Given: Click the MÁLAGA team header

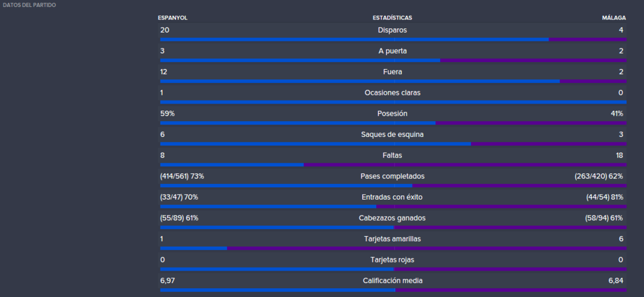Looking at the screenshot, I should pos(614,18).
